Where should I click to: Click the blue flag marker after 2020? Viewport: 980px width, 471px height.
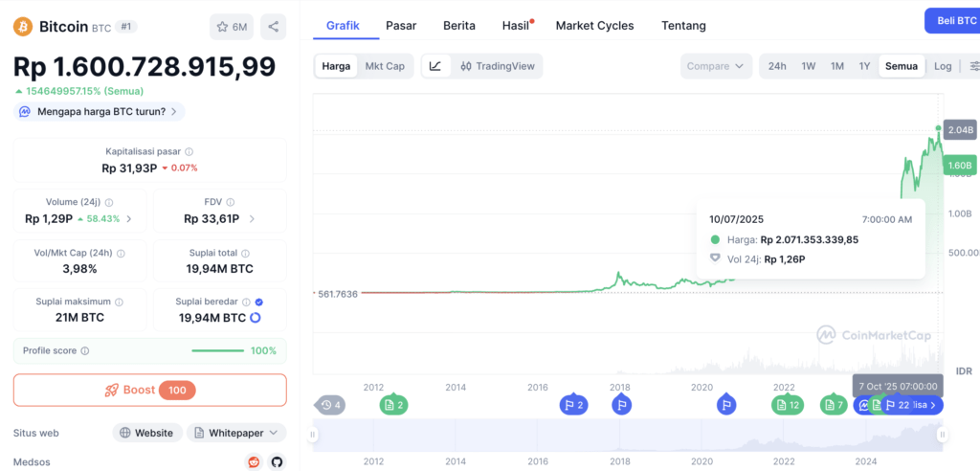(x=726, y=405)
